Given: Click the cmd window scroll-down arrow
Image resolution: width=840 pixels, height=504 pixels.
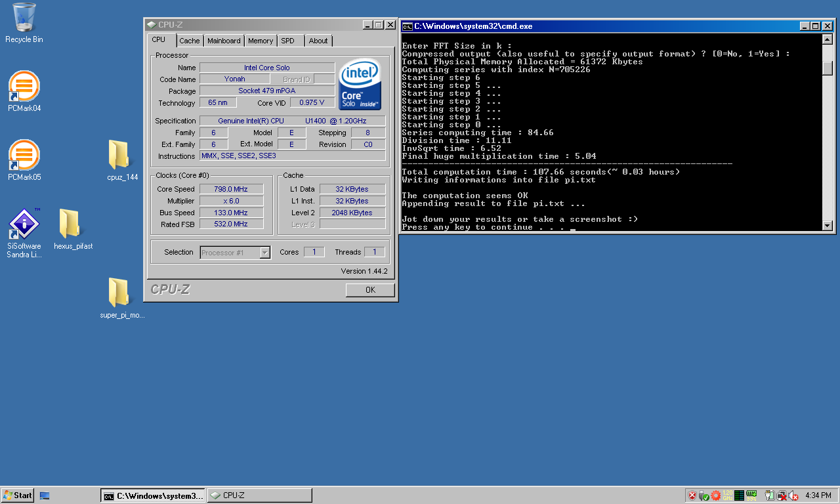Looking at the screenshot, I should coord(828,226).
